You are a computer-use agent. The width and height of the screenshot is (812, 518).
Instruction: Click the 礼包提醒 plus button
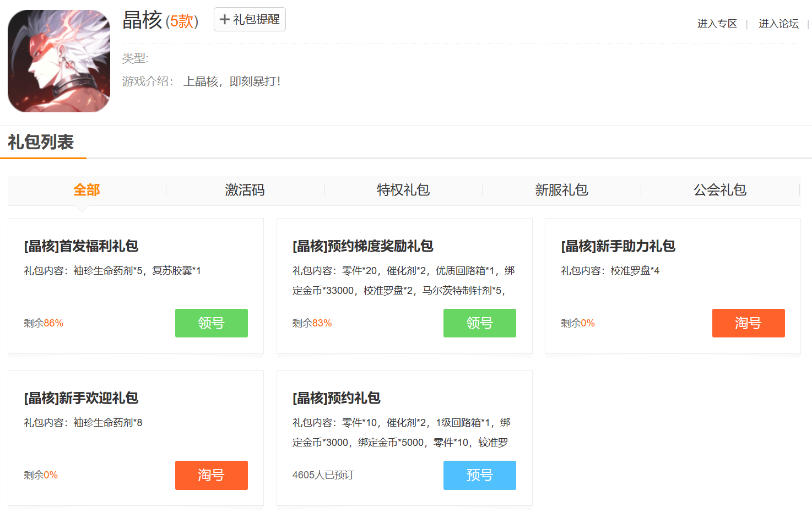coord(250,19)
